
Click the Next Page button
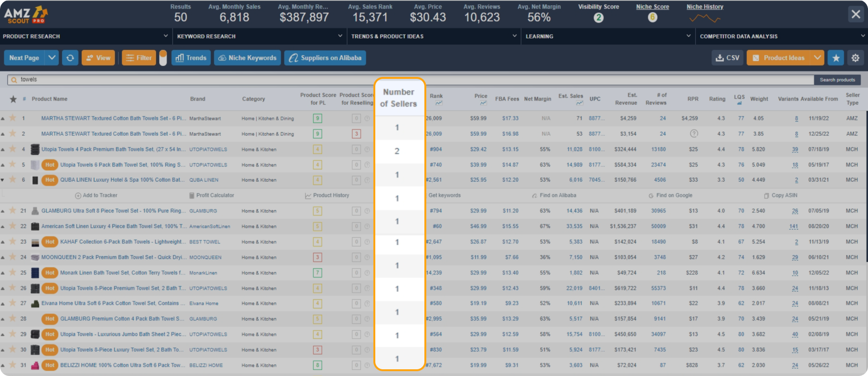pos(25,58)
